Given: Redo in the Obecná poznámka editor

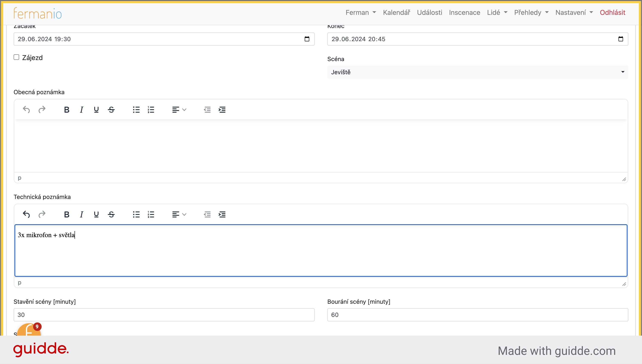Looking at the screenshot, I should point(42,109).
